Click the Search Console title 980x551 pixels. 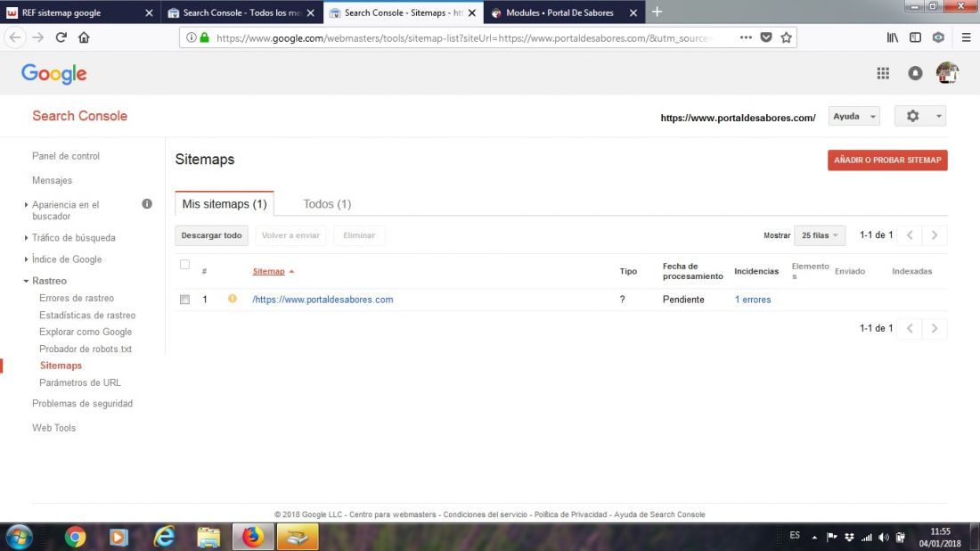[x=79, y=116]
